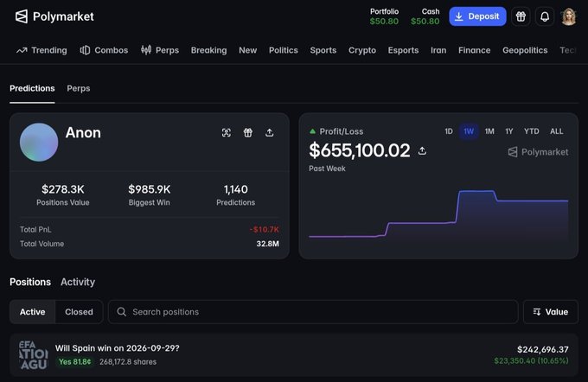Select the Predictions tab

pyautogui.click(x=32, y=88)
